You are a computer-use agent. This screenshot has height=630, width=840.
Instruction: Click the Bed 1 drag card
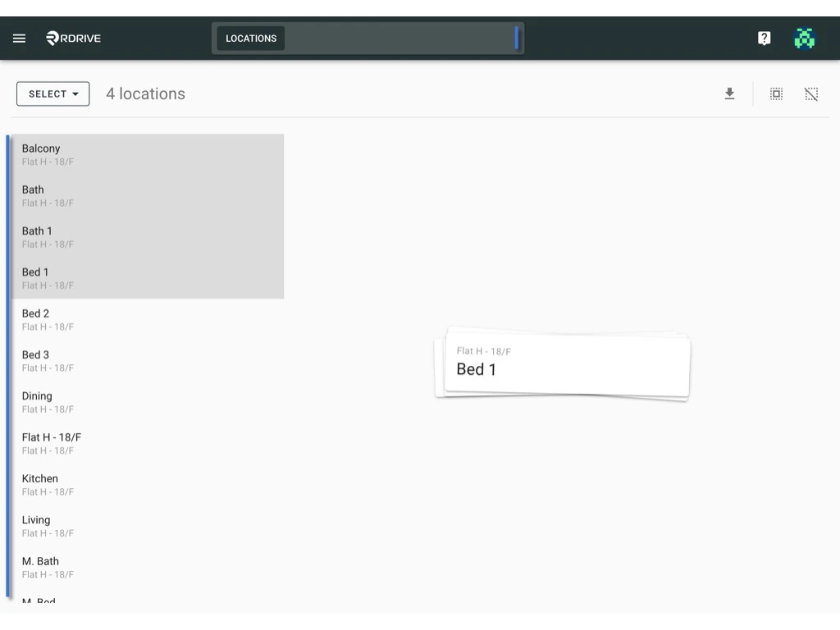[562, 365]
